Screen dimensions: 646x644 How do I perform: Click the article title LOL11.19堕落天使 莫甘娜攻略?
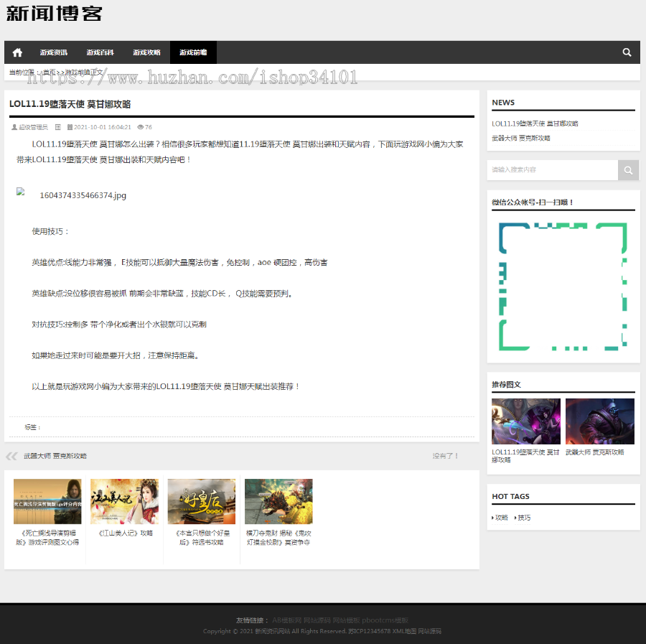[x=70, y=104]
